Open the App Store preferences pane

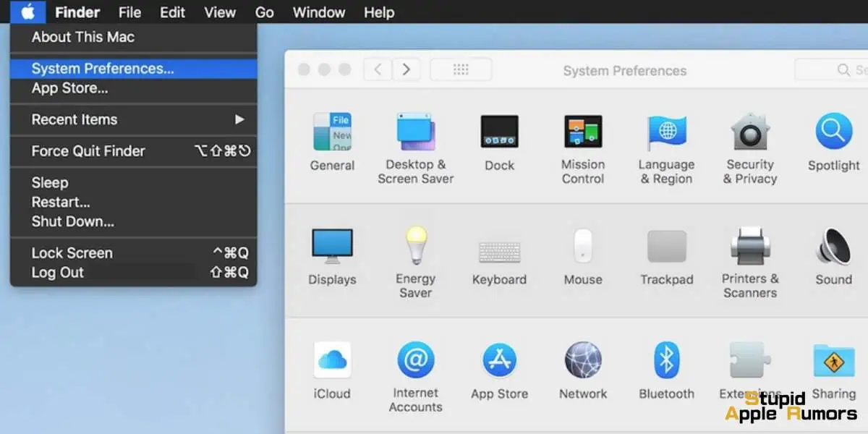(499, 371)
